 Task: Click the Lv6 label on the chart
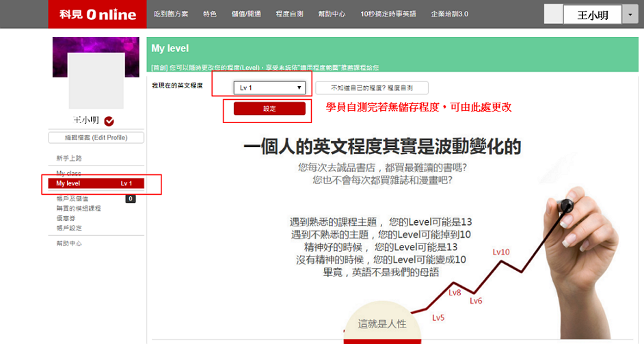[476, 301]
